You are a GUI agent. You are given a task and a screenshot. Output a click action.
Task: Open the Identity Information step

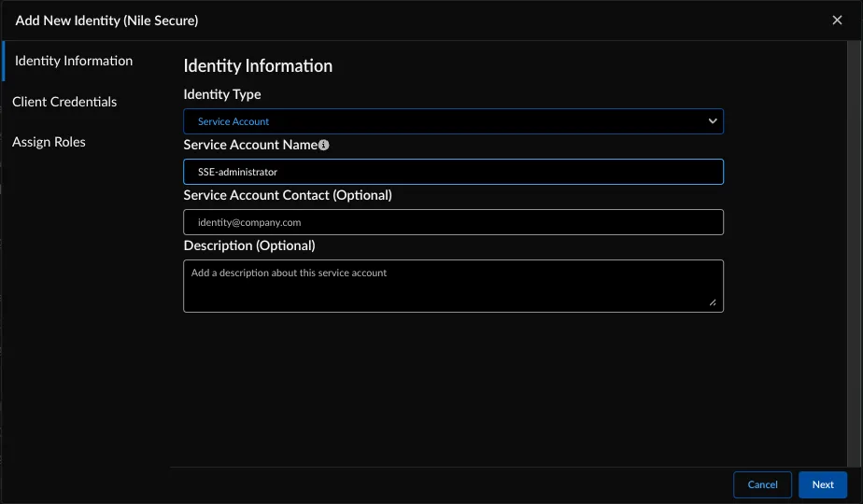(x=74, y=61)
